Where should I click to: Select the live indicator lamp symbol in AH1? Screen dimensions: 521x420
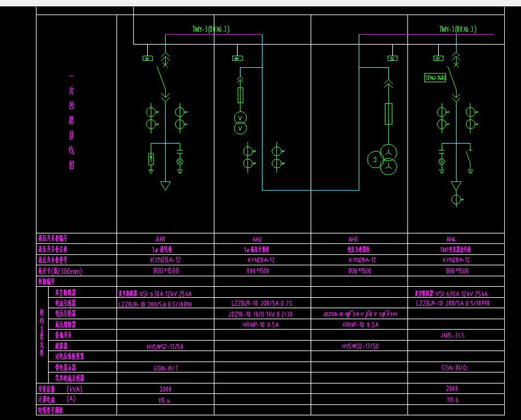click(x=180, y=162)
